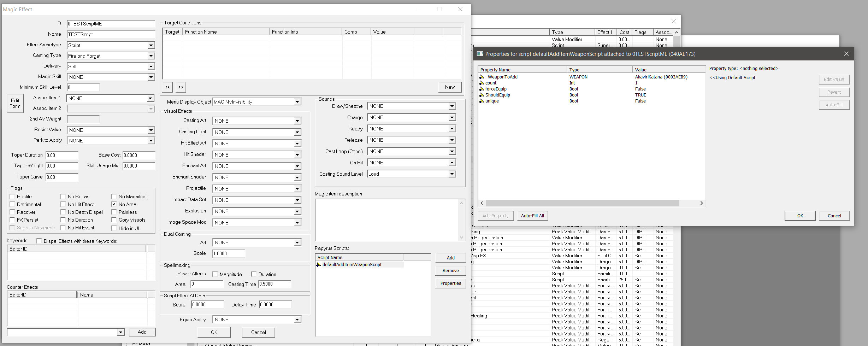The height and width of the screenshot is (346, 868).
Task: Enable FX Persist flag
Action: [12, 220]
